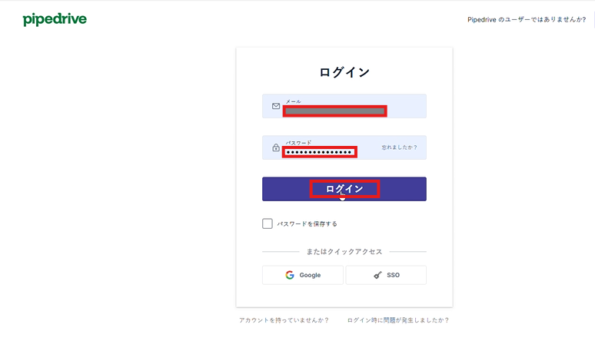Click the SSO key icon
Viewport: 595px width, 364px height.
point(377,275)
